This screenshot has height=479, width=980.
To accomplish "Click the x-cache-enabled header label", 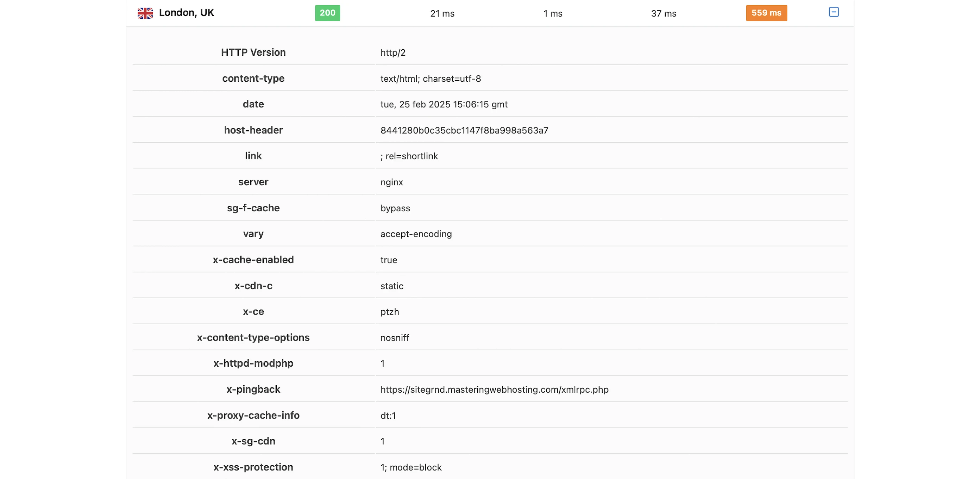I will tap(253, 260).
